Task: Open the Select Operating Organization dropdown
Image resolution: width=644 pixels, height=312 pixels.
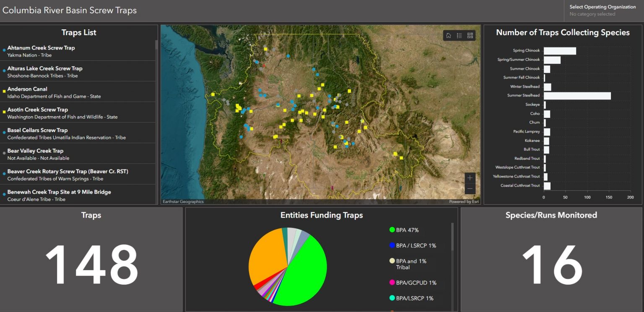Action: tap(602, 10)
